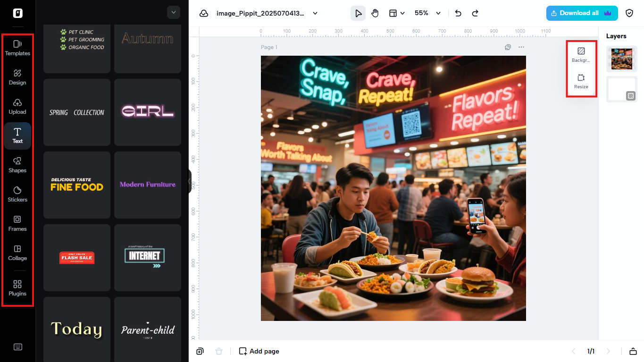Open Page 1 more options menu
Image resolution: width=644 pixels, height=362 pixels.
pyautogui.click(x=521, y=47)
